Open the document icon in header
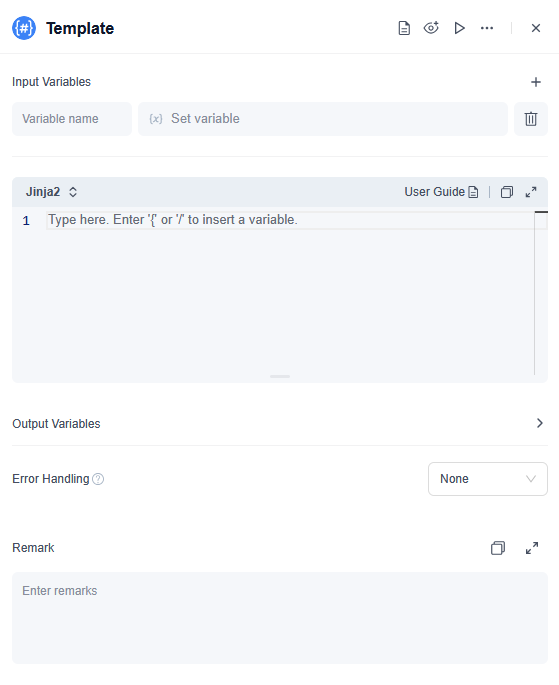Screen dimensions: 559x685 (404, 28)
